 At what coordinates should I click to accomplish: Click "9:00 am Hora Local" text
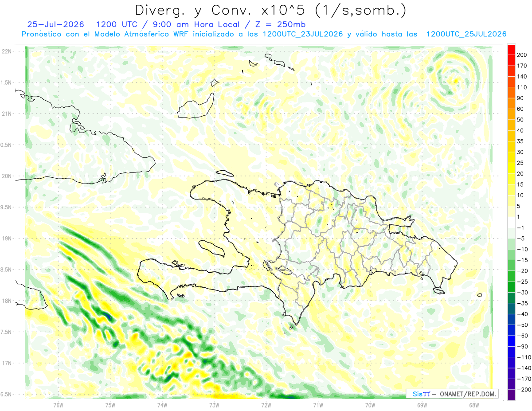pyautogui.click(x=195, y=24)
